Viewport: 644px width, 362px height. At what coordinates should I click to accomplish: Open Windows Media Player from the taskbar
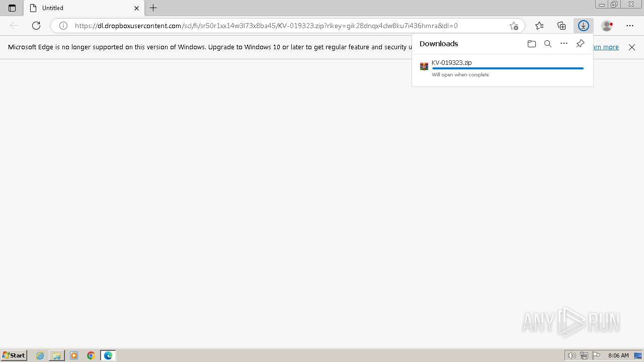tap(74, 355)
